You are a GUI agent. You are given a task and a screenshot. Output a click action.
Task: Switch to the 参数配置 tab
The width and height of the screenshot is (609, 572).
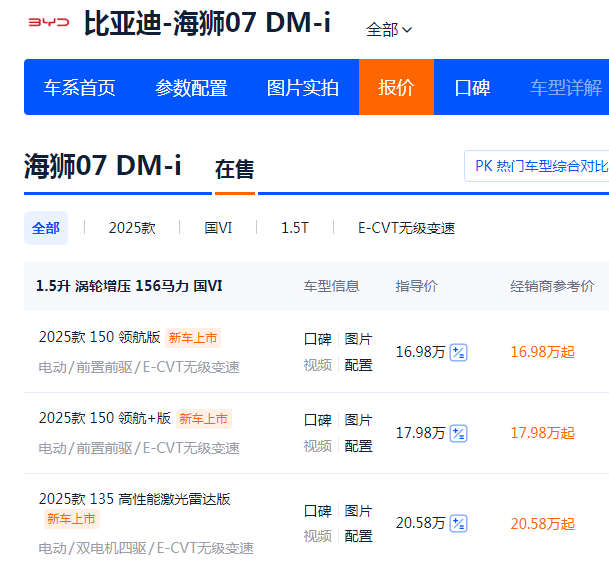191,88
